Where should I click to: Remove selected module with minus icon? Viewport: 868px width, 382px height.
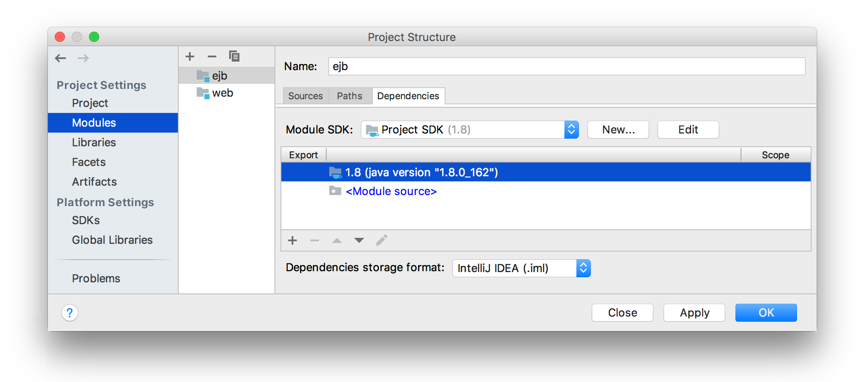[212, 56]
